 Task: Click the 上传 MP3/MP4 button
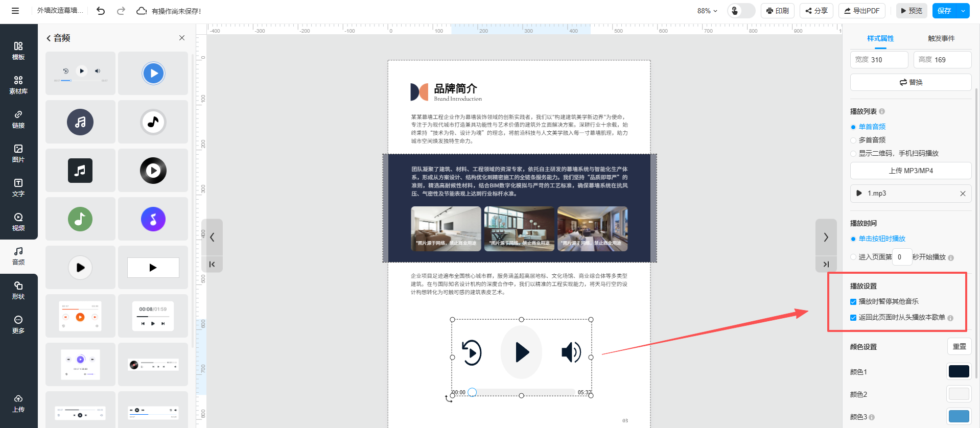point(911,171)
